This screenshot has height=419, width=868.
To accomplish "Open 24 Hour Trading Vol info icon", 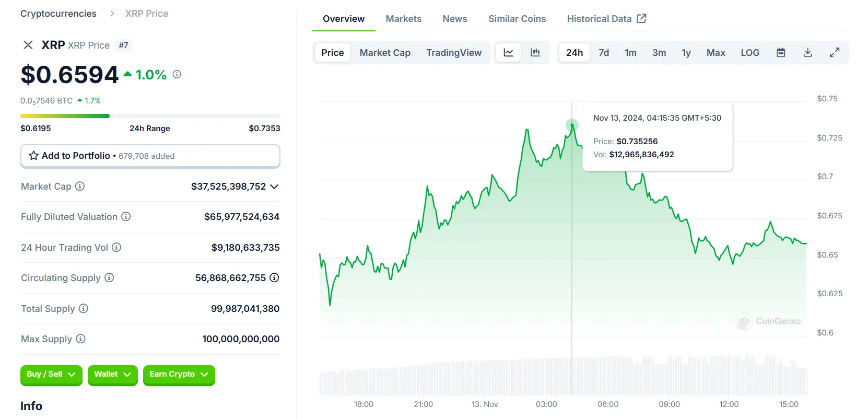I will coord(116,247).
